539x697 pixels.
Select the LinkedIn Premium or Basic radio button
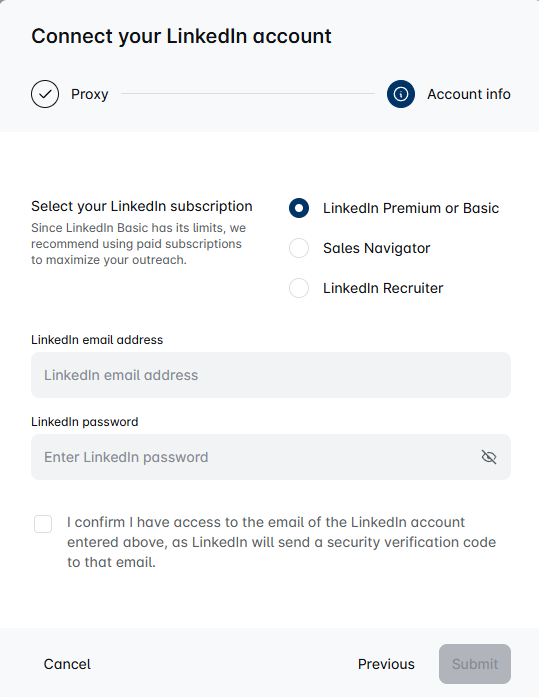(x=299, y=208)
